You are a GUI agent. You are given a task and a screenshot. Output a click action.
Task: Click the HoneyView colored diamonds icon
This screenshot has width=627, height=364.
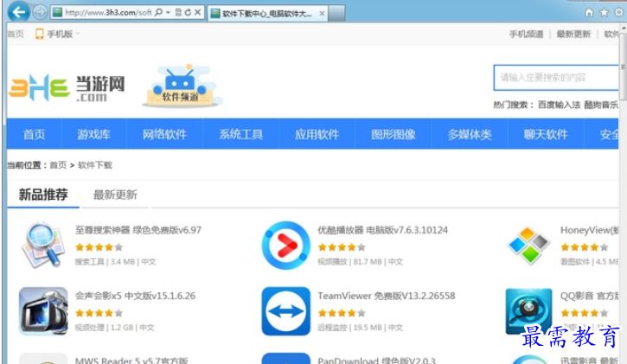pyautogui.click(x=529, y=245)
